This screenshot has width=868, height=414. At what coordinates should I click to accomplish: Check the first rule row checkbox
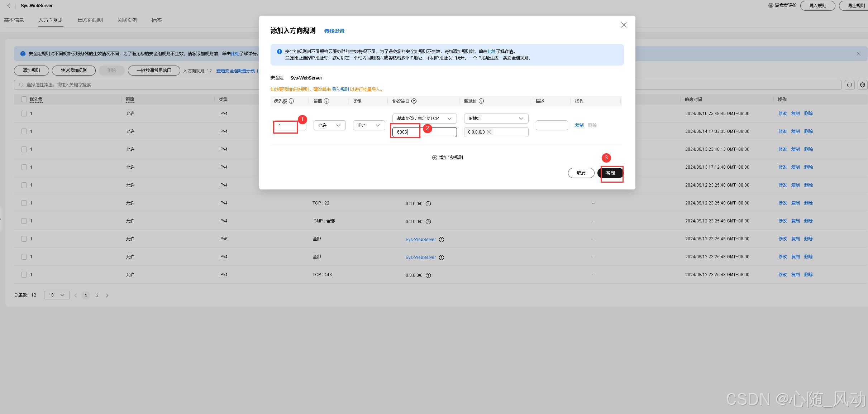coord(24,114)
